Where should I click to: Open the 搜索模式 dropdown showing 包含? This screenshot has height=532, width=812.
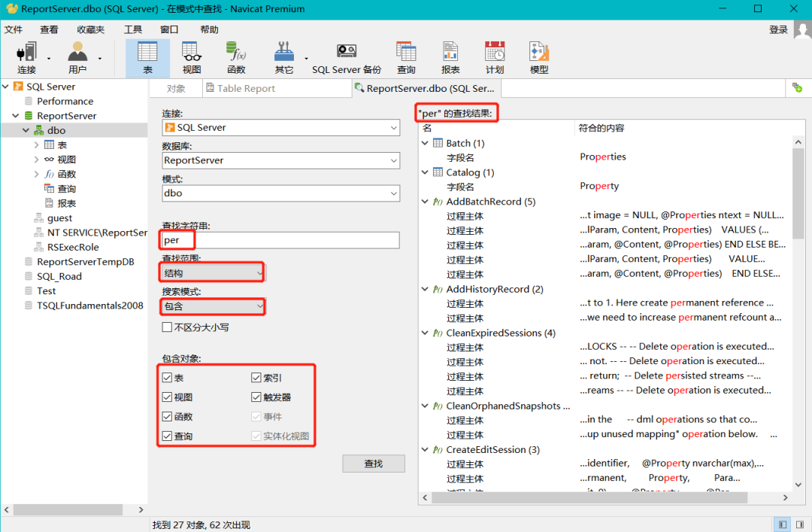pos(212,307)
